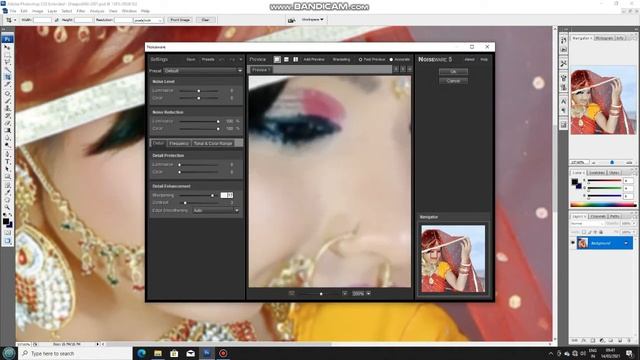Open layer Opacity value dropdown
Screen dimensions: 640x360
[634, 224]
